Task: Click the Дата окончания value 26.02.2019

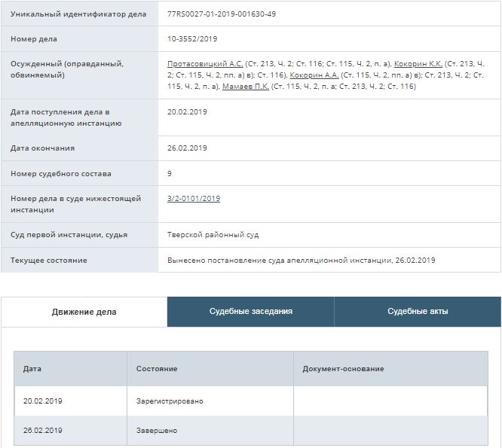Action: 187,148
